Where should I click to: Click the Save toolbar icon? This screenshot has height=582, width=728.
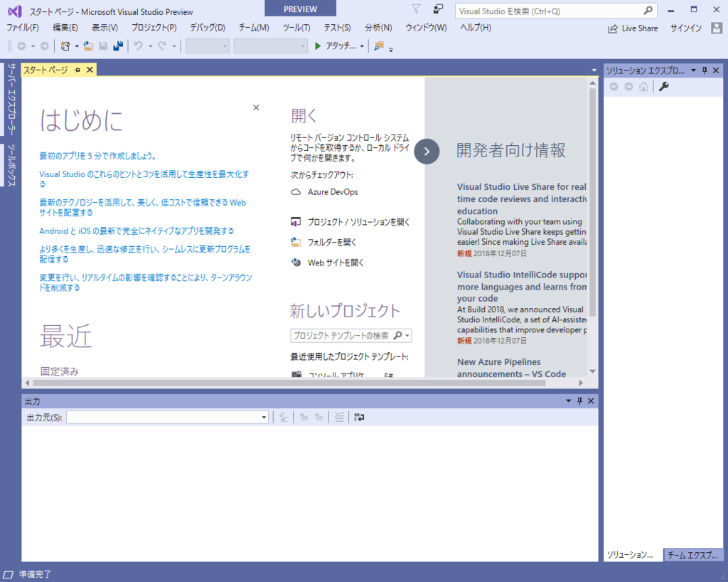(104, 46)
